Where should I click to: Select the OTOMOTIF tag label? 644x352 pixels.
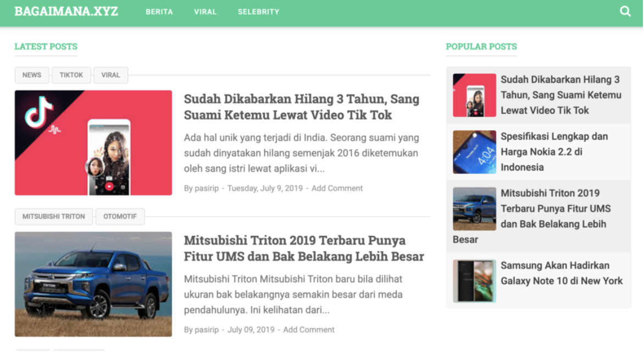tap(120, 216)
